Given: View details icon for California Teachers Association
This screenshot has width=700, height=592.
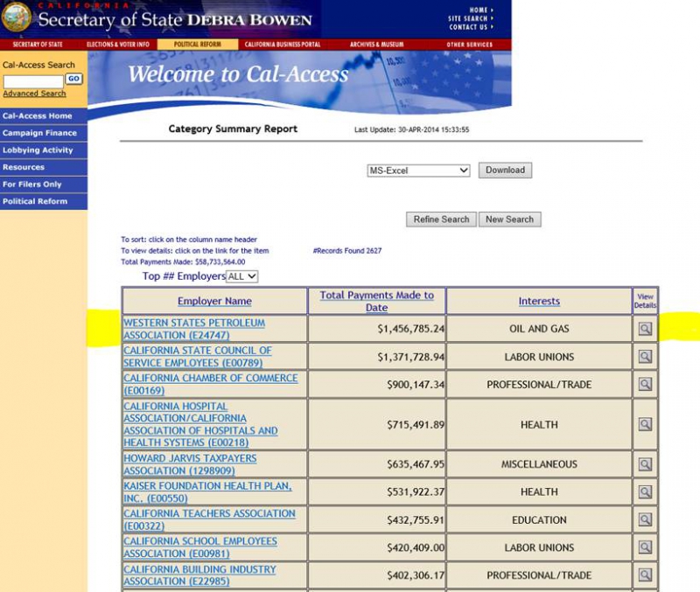Looking at the screenshot, I should pyautogui.click(x=645, y=519).
